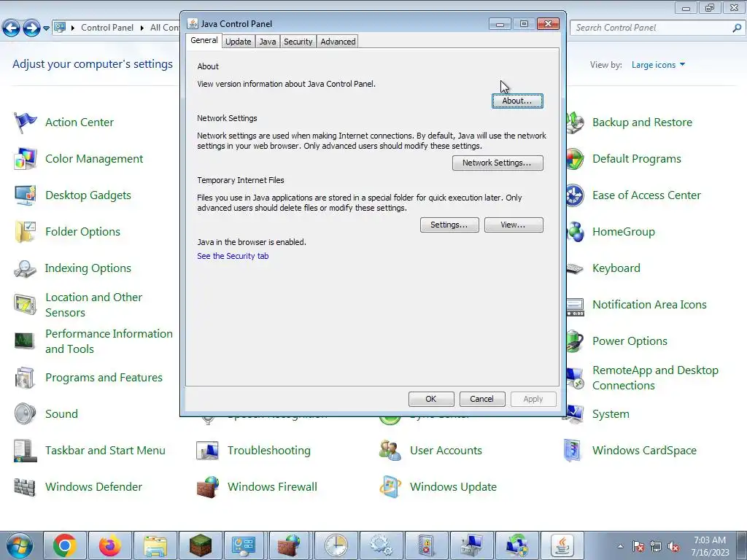
Task: Open Network Settings... dialog
Action: click(x=498, y=163)
